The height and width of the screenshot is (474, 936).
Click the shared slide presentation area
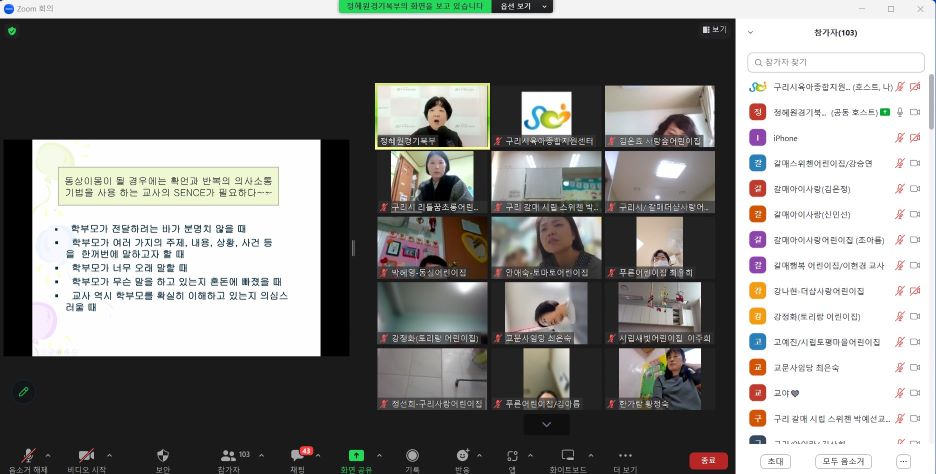176,248
